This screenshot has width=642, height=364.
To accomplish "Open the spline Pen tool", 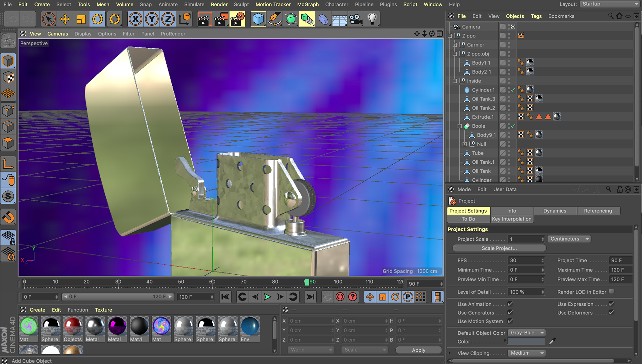I will pos(275,19).
